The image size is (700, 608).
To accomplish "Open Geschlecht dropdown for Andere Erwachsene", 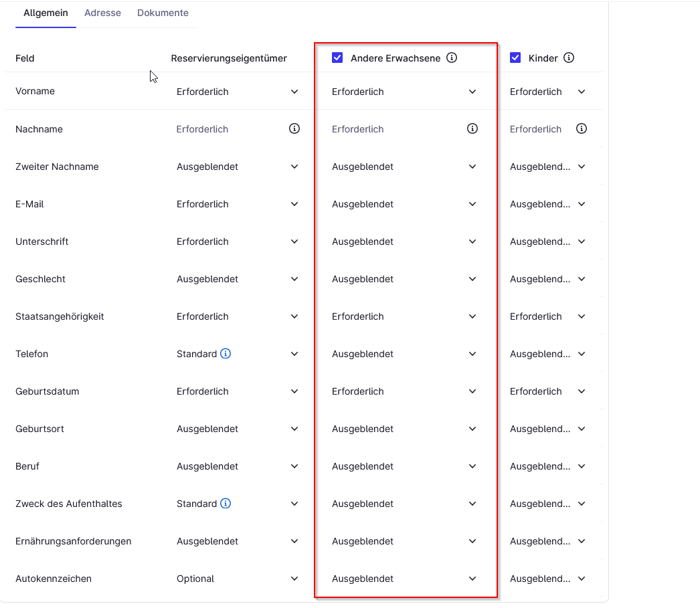I will pyautogui.click(x=404, y=279).
